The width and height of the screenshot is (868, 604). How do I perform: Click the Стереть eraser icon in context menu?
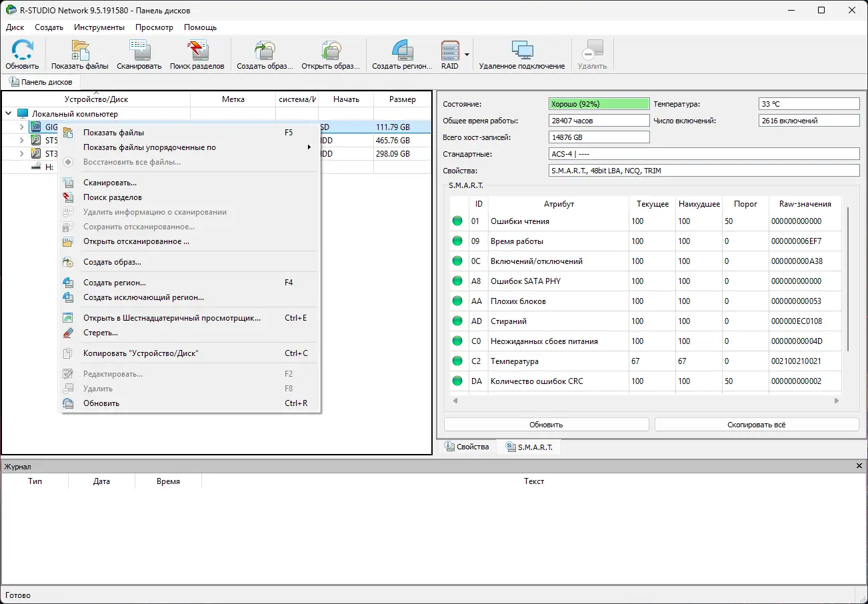click(x=68, y=333)
